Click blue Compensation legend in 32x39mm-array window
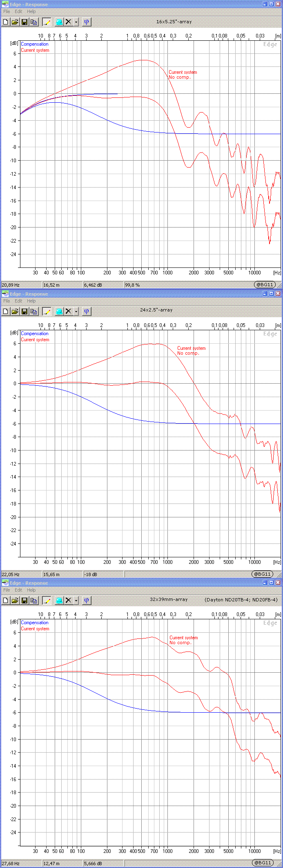The height and width of the screenshot is (868, 283). [35, 623]
